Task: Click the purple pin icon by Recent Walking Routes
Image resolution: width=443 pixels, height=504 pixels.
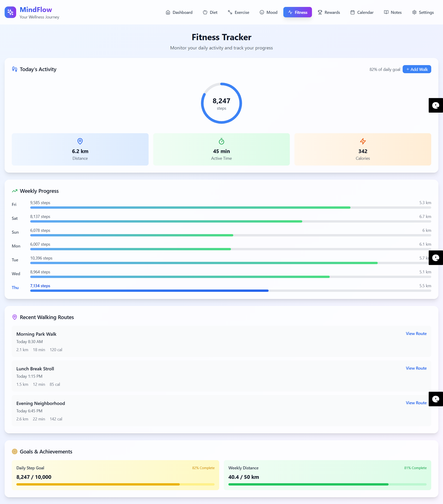Action: pyautogui.click(x=15, y=317)
